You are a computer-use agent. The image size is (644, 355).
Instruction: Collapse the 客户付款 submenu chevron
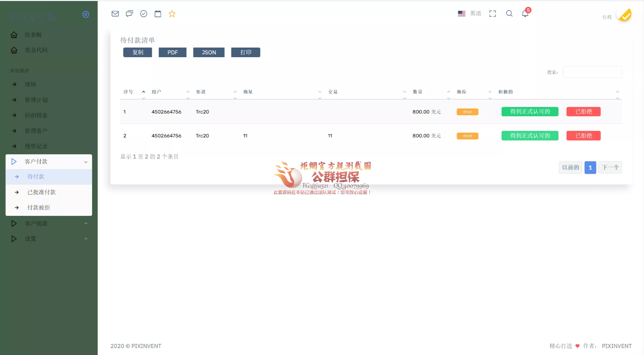[x=86, y=162]
